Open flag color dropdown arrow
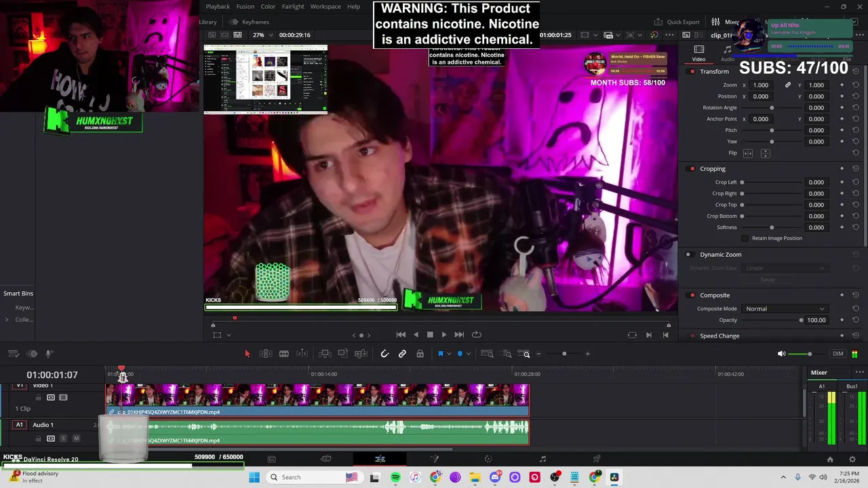Viewport: 868px width, 488px height. point(449,354)
